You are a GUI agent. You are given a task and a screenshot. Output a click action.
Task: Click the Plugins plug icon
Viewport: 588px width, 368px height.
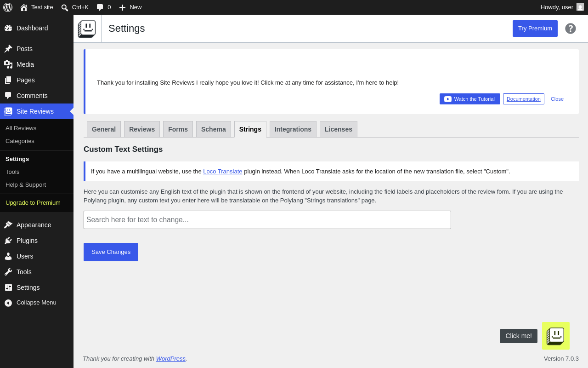(8, 241)
